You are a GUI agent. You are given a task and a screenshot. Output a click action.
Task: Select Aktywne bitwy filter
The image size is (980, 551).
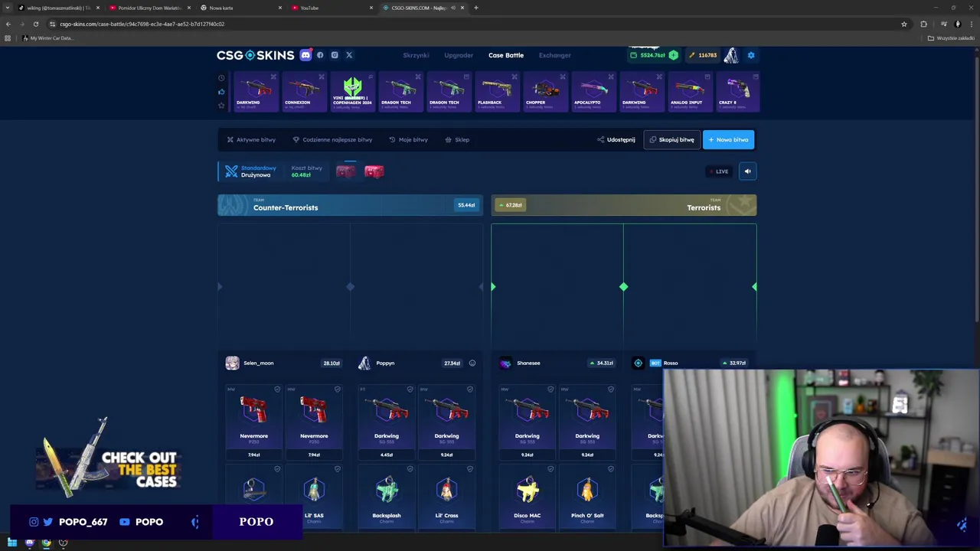click(251, 140)
